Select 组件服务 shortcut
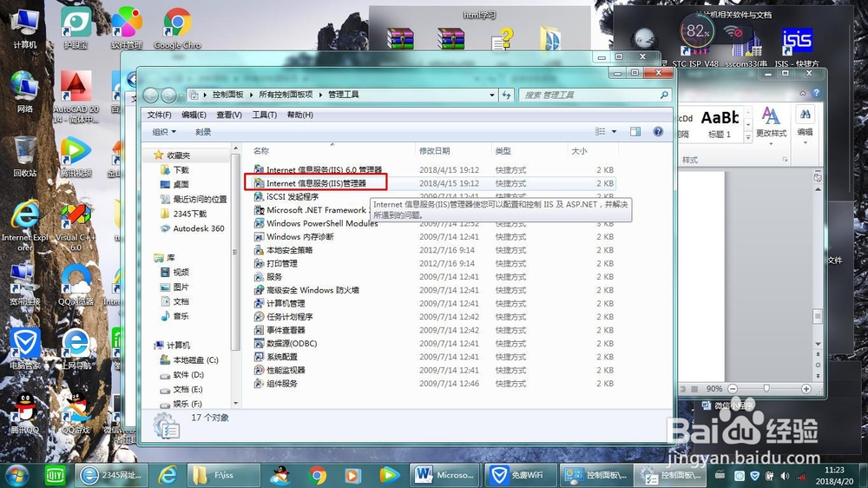 coord(276,383)
